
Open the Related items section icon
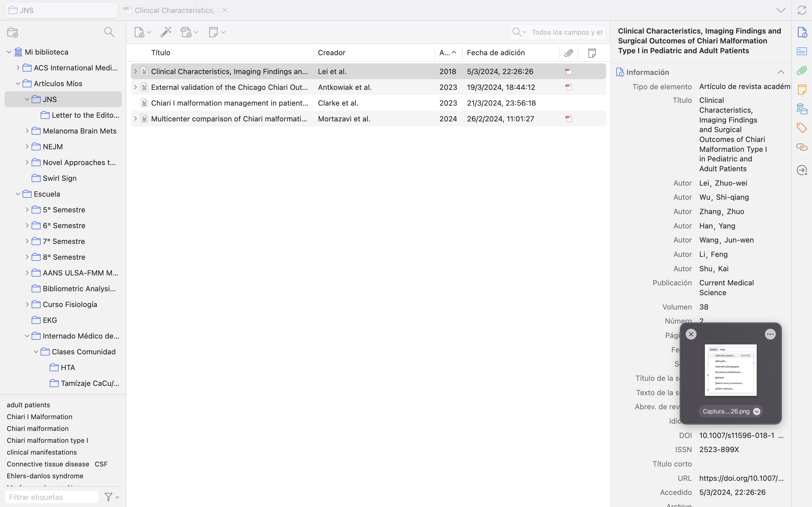click(x=802, y=147)
